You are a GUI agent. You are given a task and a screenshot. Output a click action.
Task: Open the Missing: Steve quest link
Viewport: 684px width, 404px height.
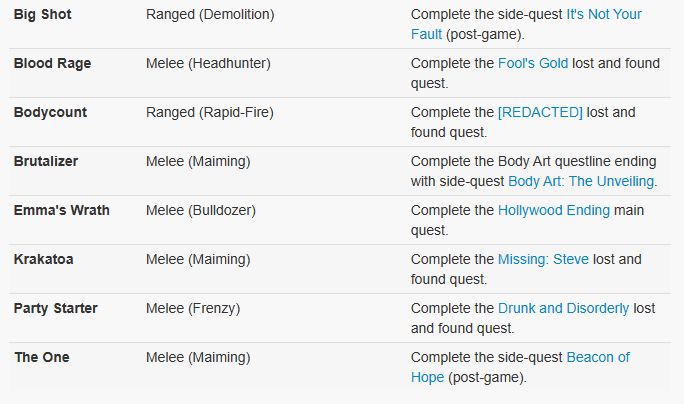543,260
